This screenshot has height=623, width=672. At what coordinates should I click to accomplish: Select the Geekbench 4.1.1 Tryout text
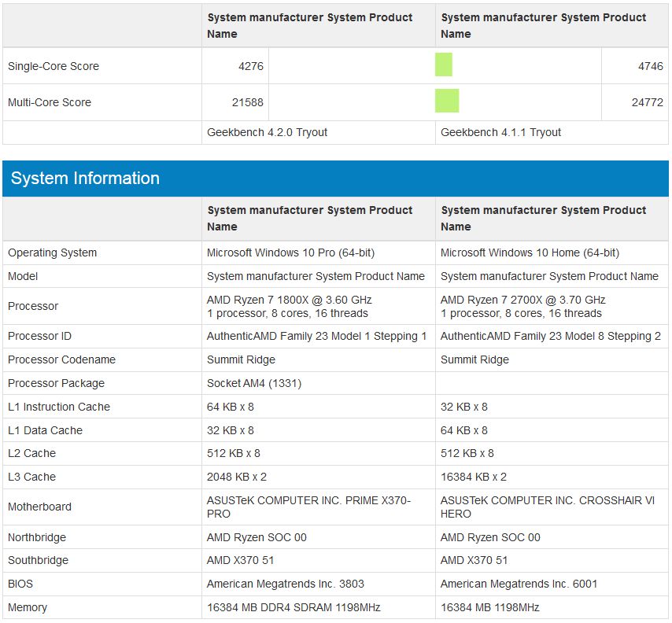pyautogui.click(x=500, y=132)
